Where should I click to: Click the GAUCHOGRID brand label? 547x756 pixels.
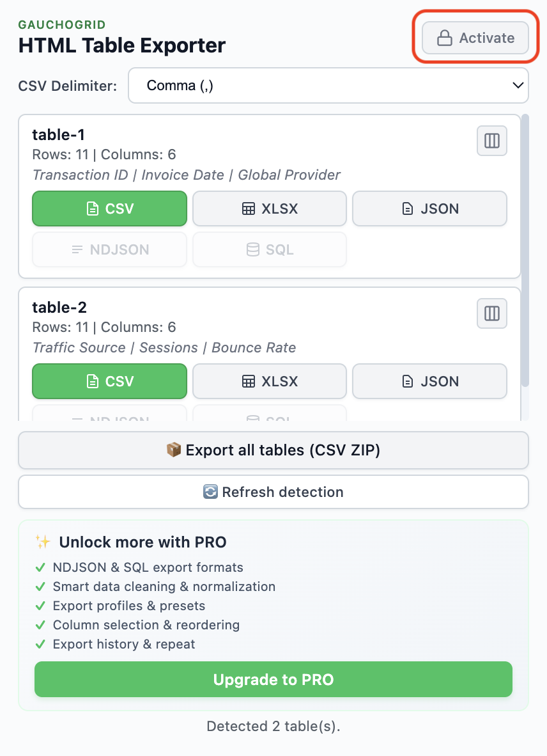(62, 24)
